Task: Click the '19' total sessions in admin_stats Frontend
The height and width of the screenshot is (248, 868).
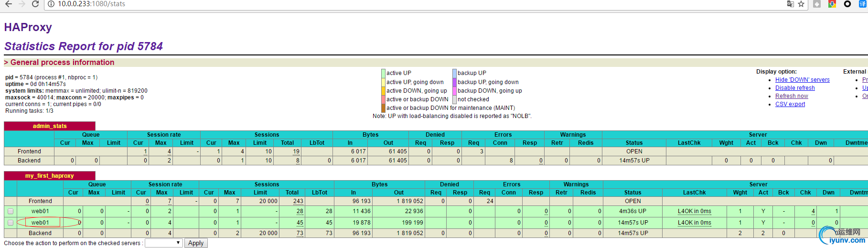Action: pos(296,151)
